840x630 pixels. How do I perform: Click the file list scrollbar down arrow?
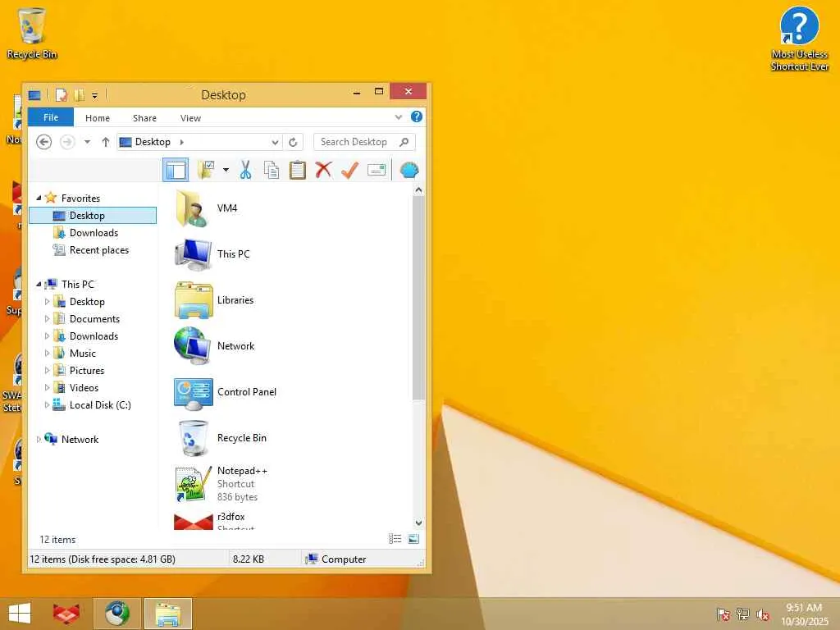click(x=418, y=523)
